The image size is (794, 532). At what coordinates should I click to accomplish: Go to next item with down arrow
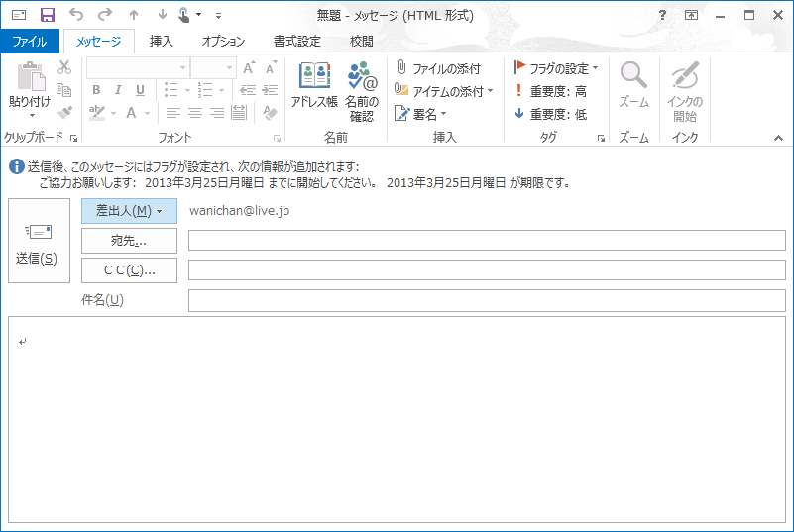click(x=162, y=15)
